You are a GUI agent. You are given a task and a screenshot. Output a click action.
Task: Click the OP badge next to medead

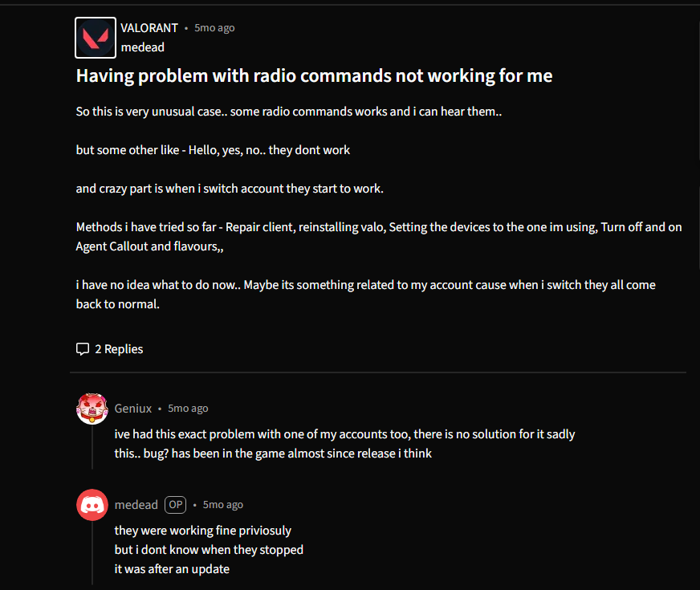(175, 505)
